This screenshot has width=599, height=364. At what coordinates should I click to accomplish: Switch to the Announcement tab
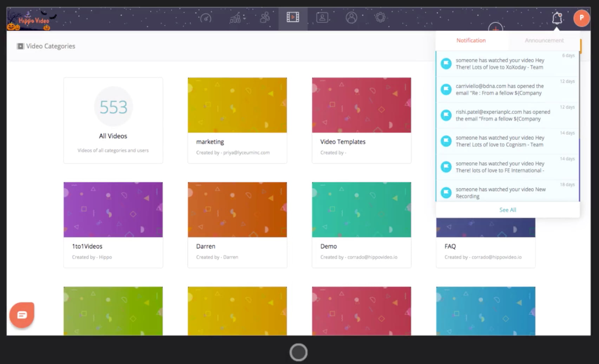(x=543, y=40)
